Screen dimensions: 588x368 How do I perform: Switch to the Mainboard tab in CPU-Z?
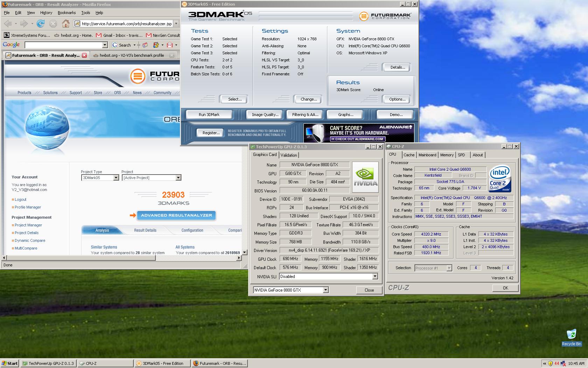coord(427,155)
